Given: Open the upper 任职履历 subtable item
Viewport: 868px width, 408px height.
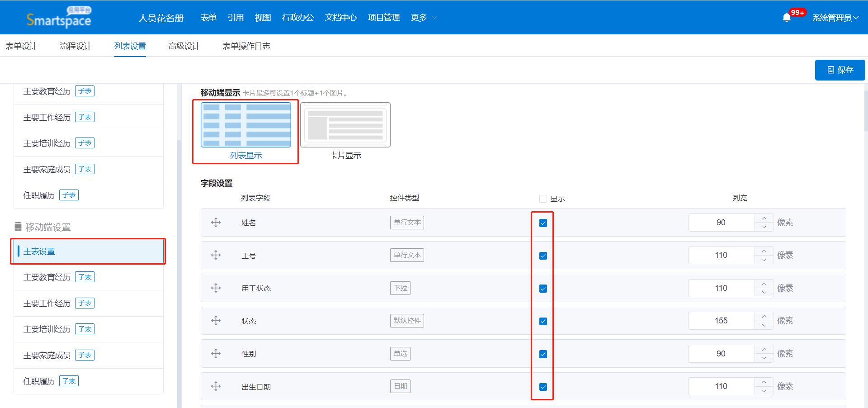Looking at the screenshot, I should pyautogui.click(x=88, y=195).
